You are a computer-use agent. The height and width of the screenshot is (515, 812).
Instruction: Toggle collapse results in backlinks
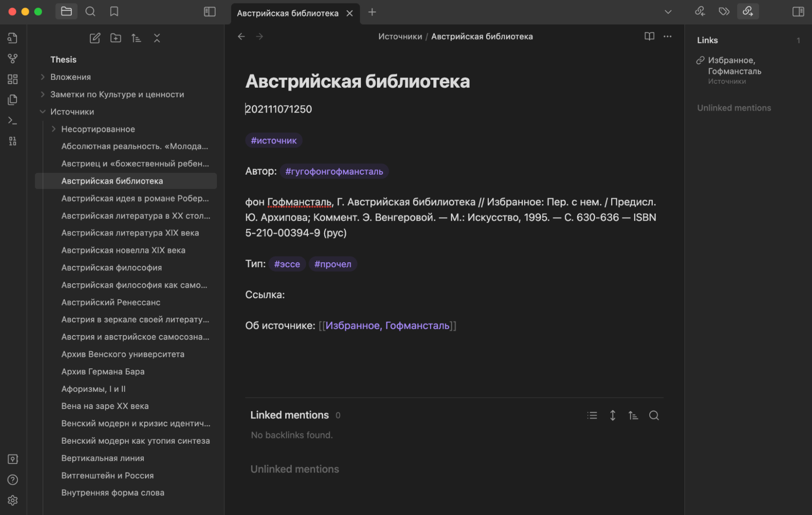(x=592, y=415)
